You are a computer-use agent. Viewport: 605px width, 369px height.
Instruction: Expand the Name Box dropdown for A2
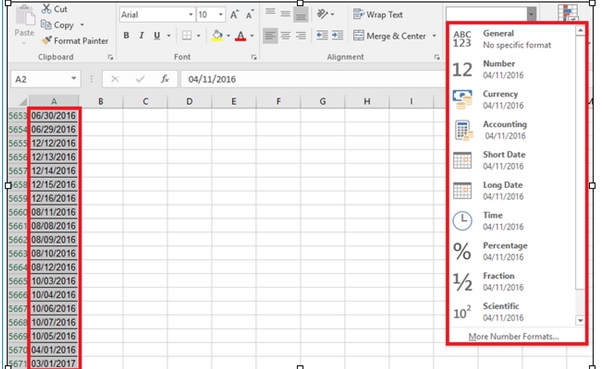coord(73,79)
